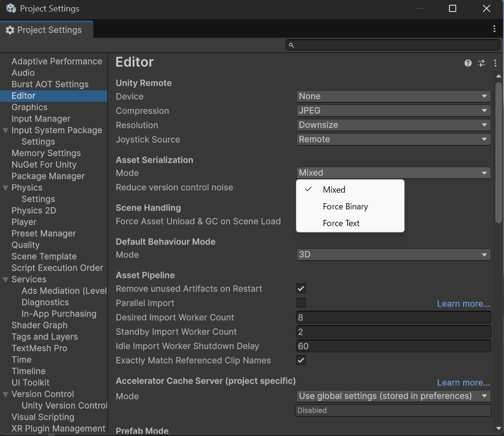Click the Standby Import Worker Count field
Screen dimensions: 504x436
(394, 332)
